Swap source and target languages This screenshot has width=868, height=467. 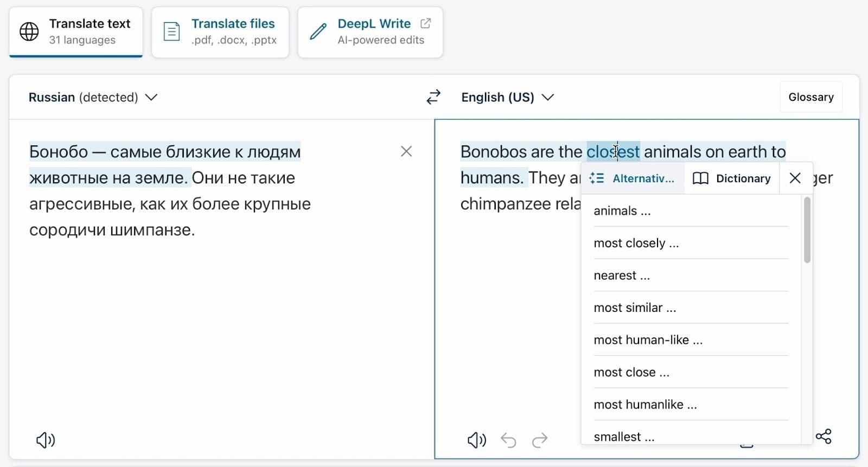tap(433, 97)
